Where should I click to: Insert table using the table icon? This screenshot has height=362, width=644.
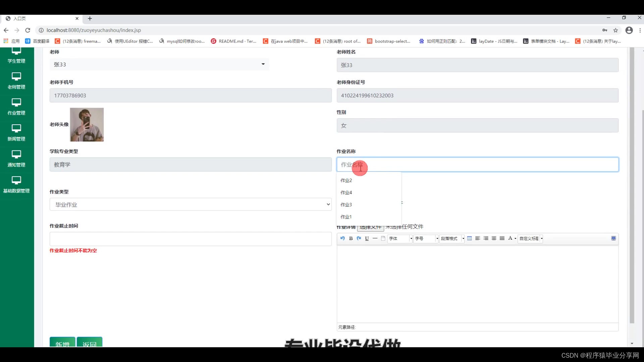click(470, 238)
